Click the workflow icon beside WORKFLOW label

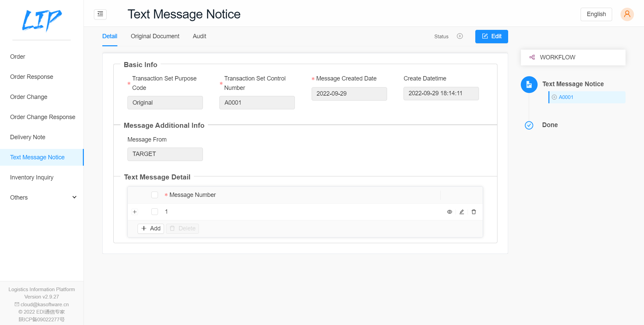[x=532, y=57]
